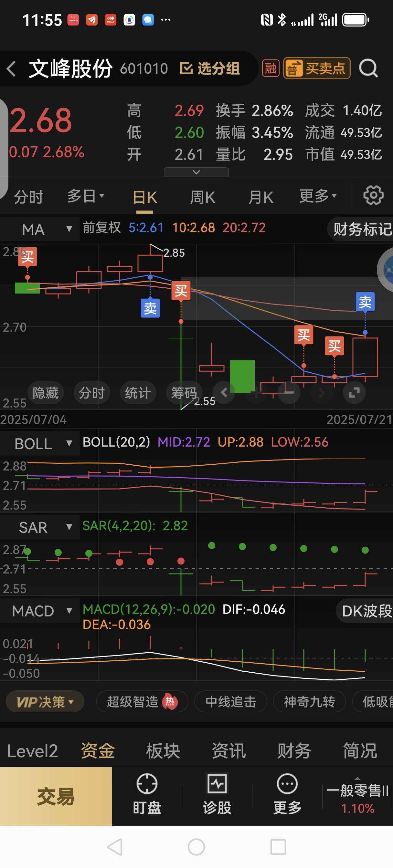The width and height of the screenshot is (393, 868).
Task: Tap the 2.68 current price
Action: [40, 120]
